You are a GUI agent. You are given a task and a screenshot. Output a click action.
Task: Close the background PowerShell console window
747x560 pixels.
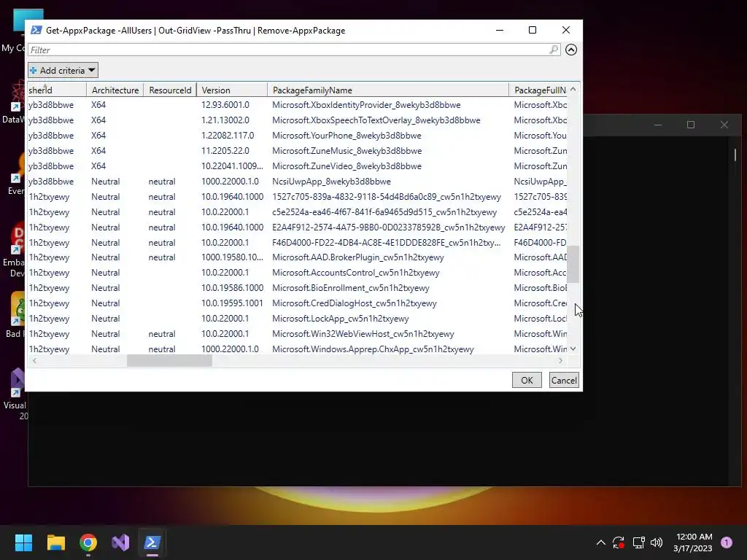point(724,125)
